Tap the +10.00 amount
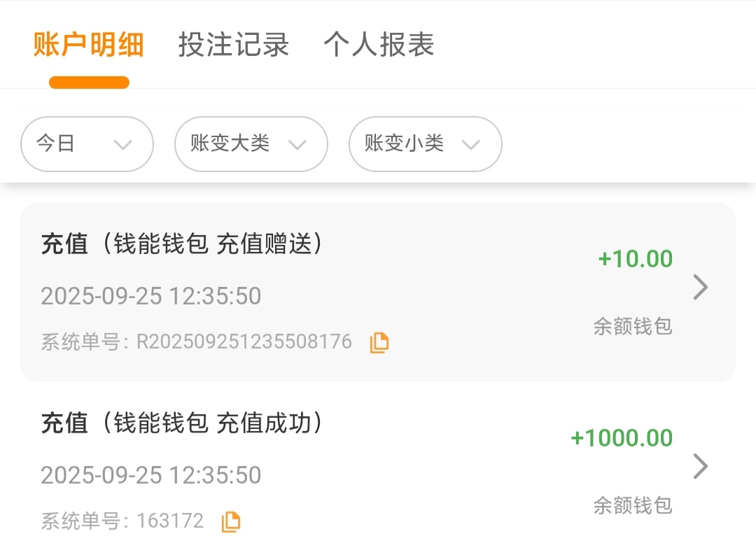Image resolution: width=756 pixels, height=548 pixels. (x=635, y=259)
